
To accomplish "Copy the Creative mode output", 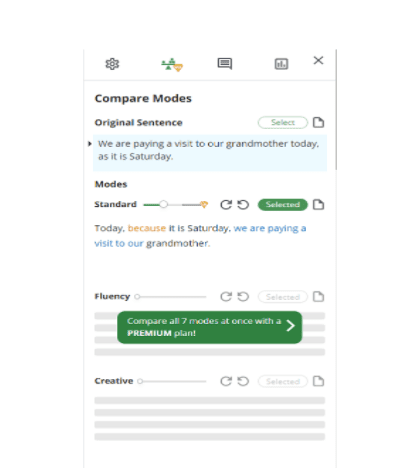I will click(318, 381).
